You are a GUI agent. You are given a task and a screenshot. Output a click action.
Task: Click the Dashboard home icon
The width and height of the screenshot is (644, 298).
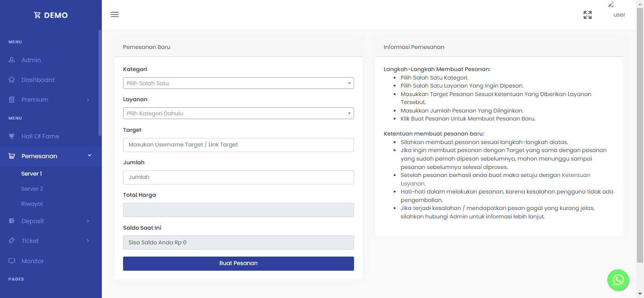tap(12, 80)
